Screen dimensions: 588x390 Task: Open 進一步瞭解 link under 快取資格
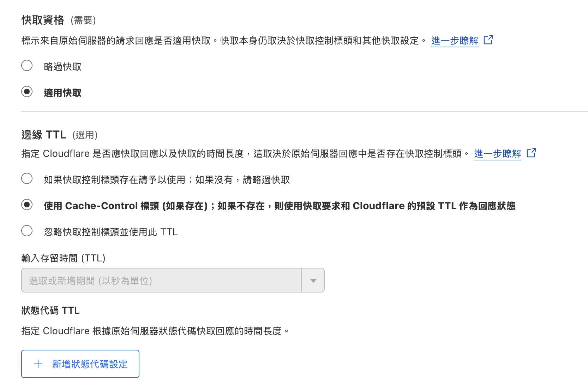(x=455, y=41)
